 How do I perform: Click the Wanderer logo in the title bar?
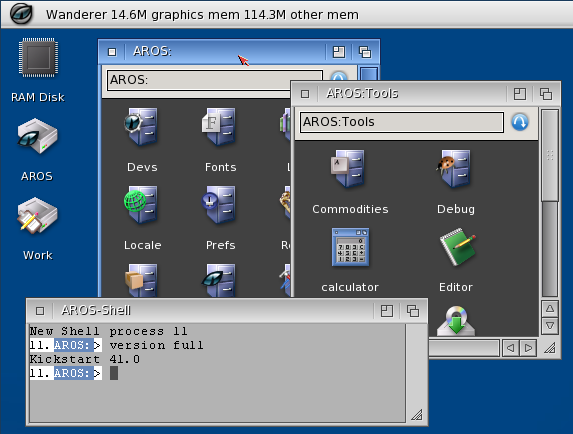pos(21,14)
